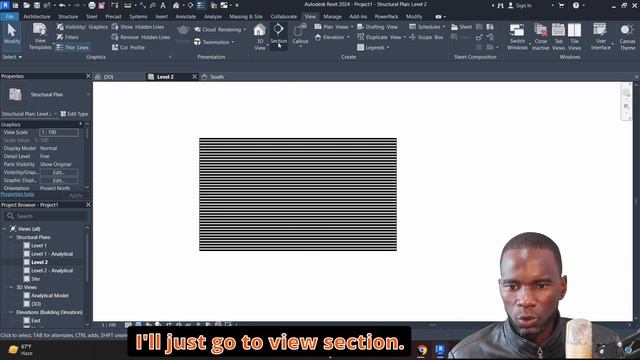Click Sign In in title bar
This screenshot has width=640, height=360.
click(520, 6)
